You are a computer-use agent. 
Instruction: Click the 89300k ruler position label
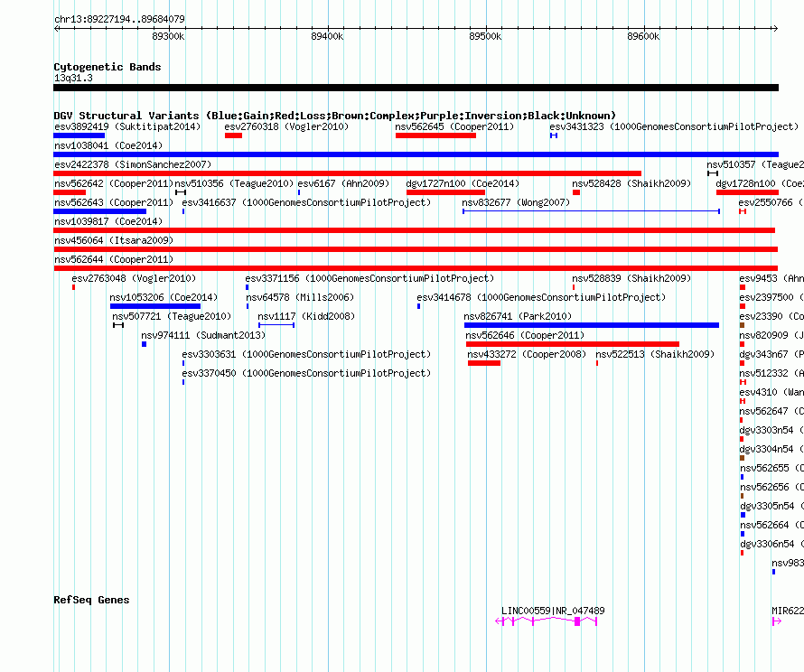point(168,36)
